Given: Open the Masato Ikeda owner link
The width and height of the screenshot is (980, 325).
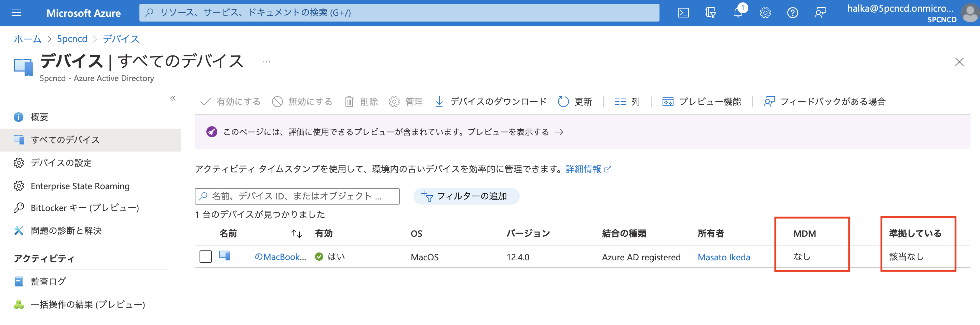Looking at the screenshot, I should [724, 257].
